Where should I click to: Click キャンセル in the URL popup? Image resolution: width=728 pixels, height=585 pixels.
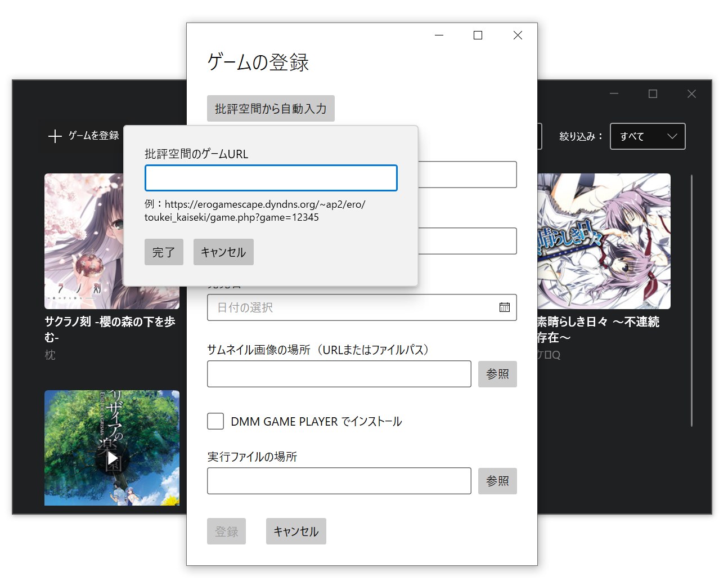(223, 252)
